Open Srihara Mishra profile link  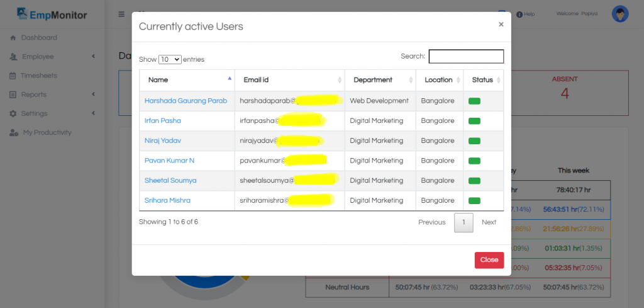tap(167, 200)
